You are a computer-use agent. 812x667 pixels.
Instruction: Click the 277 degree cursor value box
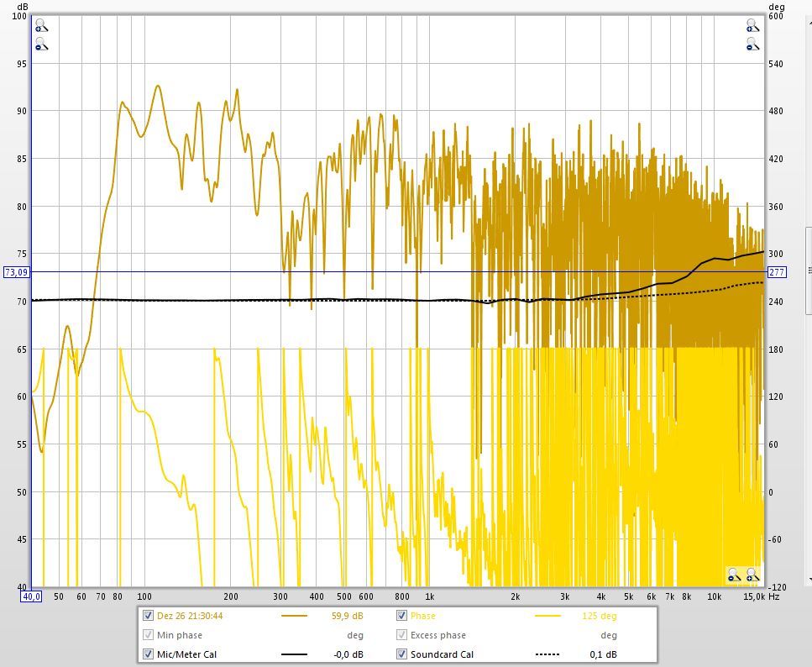776,272
